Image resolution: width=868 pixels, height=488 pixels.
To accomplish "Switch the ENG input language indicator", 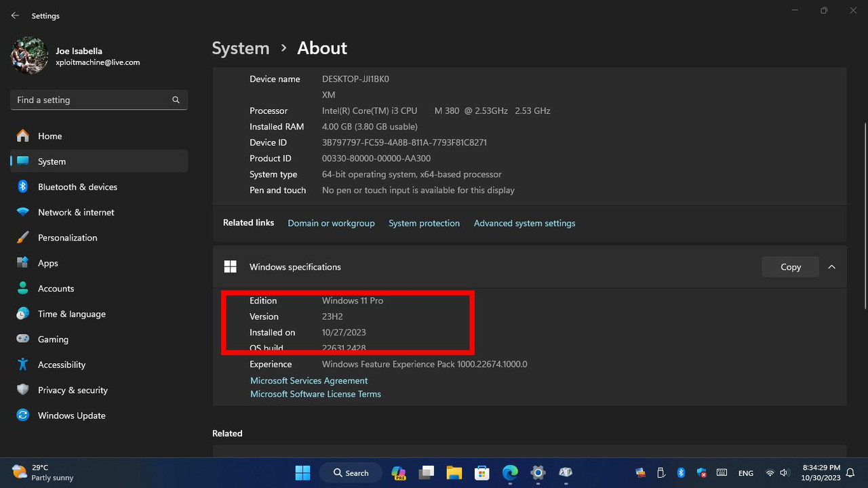I will coord(746,473).
